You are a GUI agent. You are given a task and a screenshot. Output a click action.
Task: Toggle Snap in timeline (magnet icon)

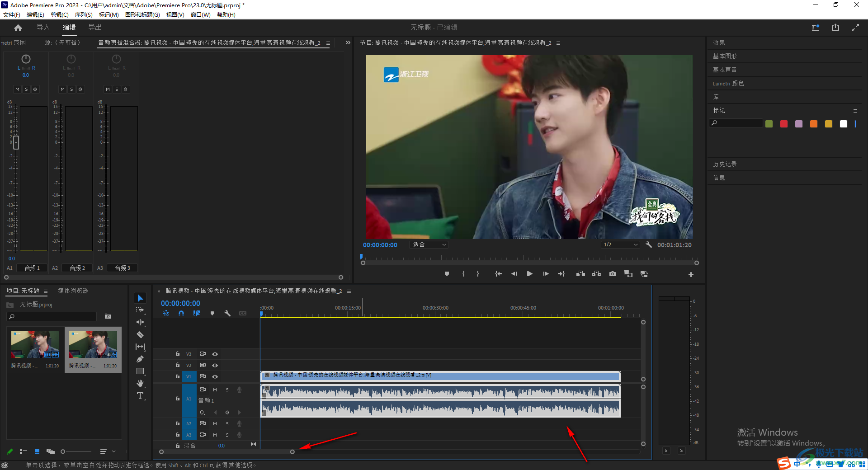pos(181,313)
